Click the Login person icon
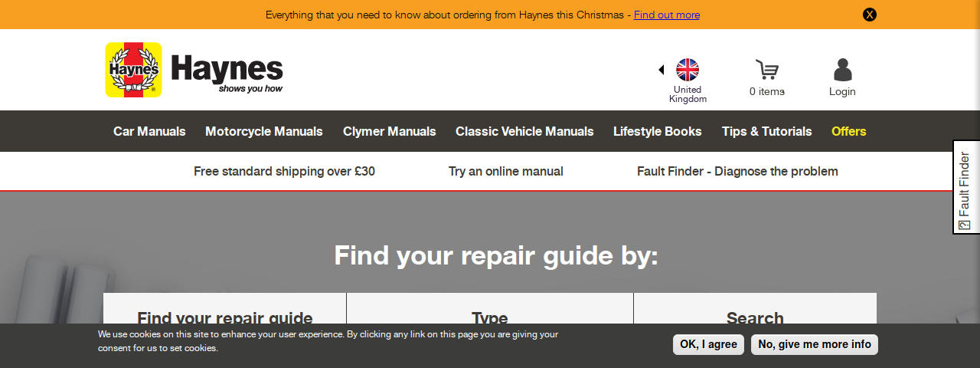The width and height of the screenshot is (980, 368). (x=842, y=70)
